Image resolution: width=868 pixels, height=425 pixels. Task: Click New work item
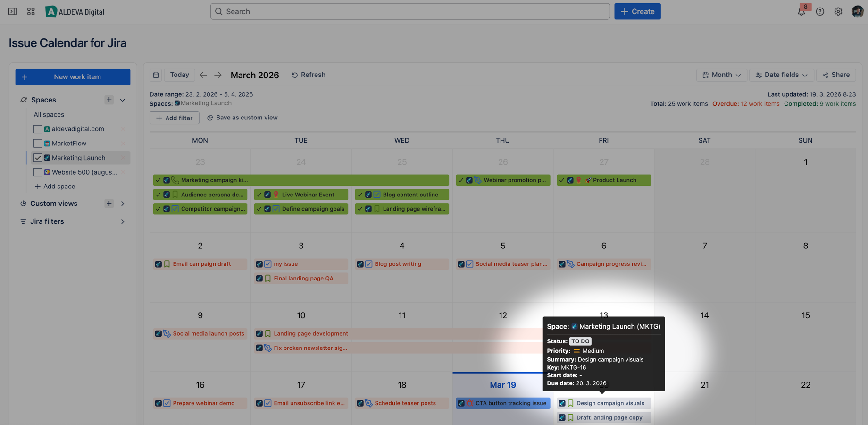click(72, 76)
